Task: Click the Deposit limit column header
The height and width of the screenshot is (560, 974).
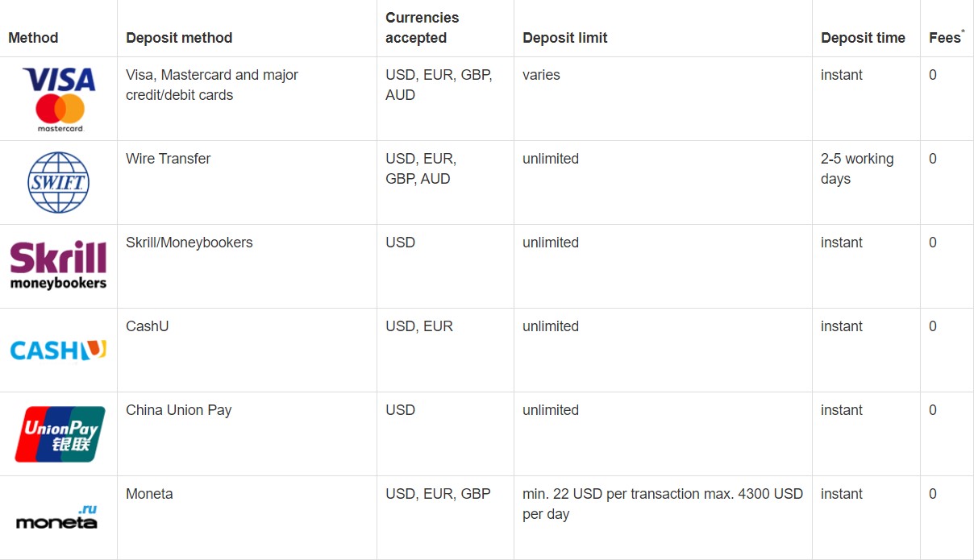Action: tap(565, 38)
